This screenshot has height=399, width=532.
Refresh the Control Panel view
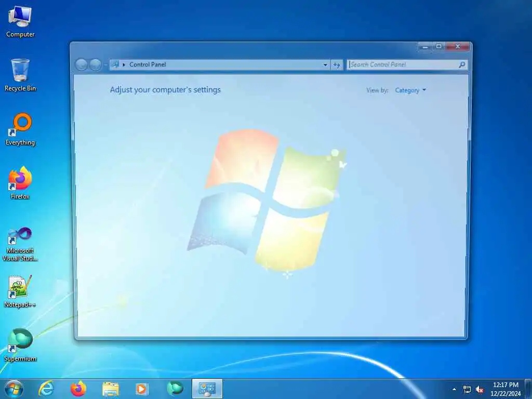coord(337,64)
